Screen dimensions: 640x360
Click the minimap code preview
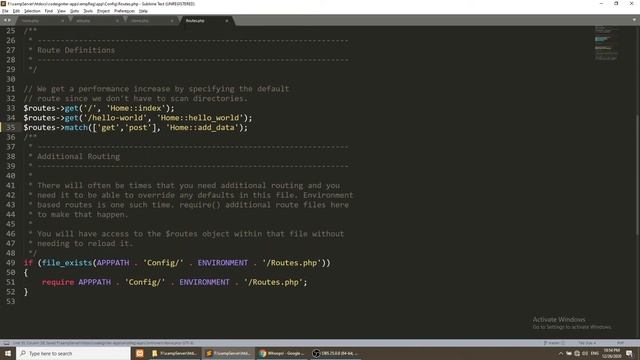click(606, 43)
